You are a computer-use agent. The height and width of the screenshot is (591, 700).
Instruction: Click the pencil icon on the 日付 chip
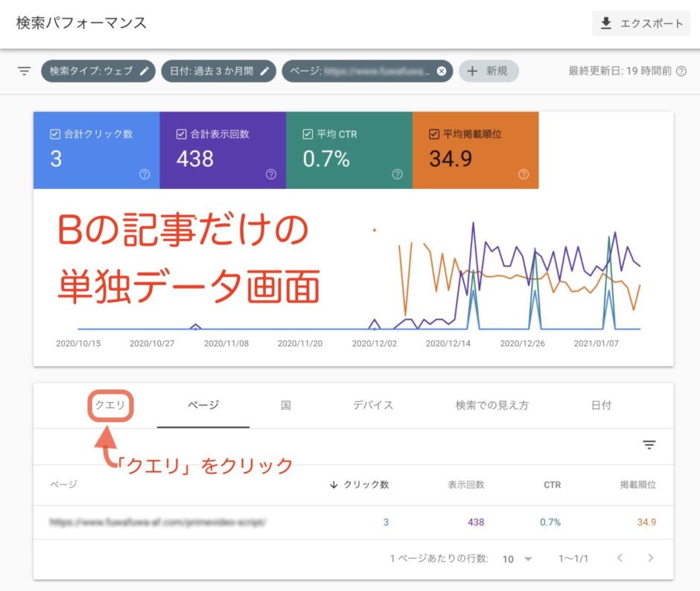264,71
